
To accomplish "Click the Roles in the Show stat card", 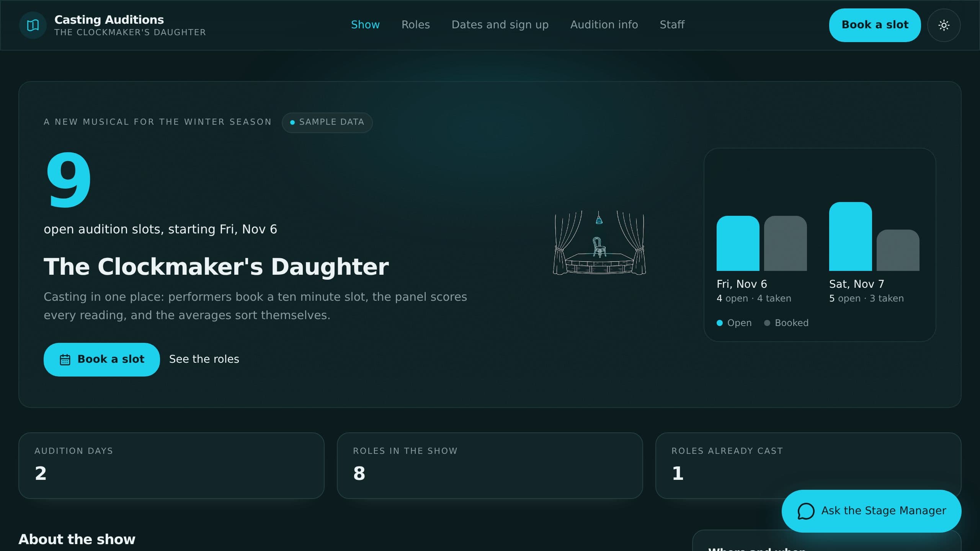I will 490,466.
